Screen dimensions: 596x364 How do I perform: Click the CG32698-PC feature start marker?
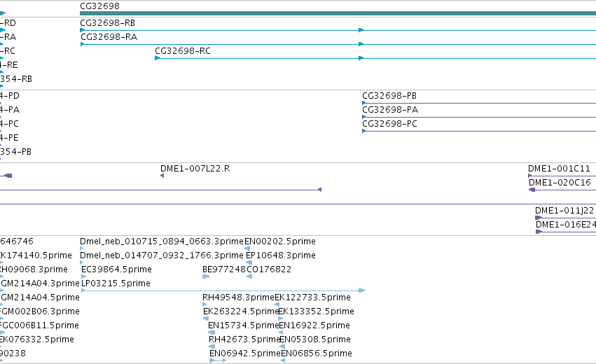pos(363,131)
